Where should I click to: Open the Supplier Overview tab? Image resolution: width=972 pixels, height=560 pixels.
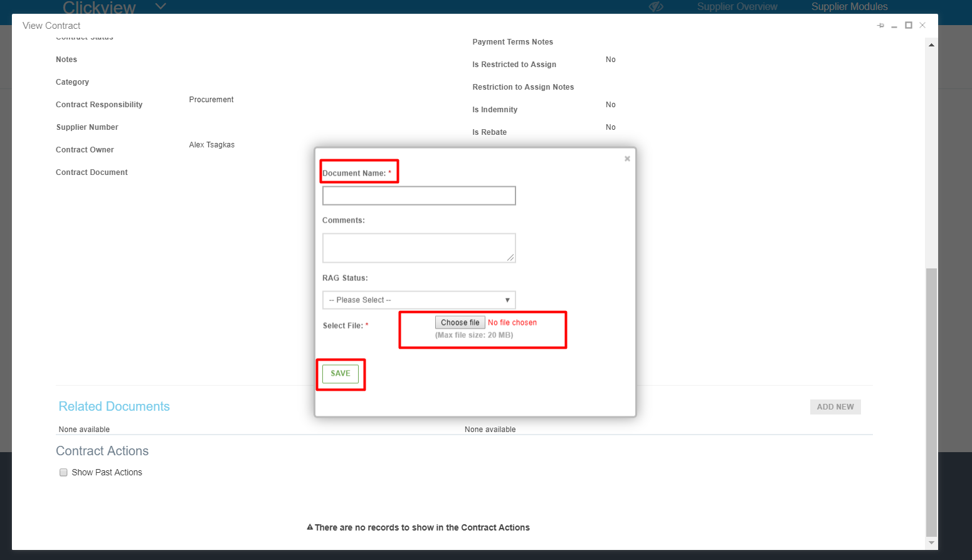pyautogui.click(x=737, y=7)
